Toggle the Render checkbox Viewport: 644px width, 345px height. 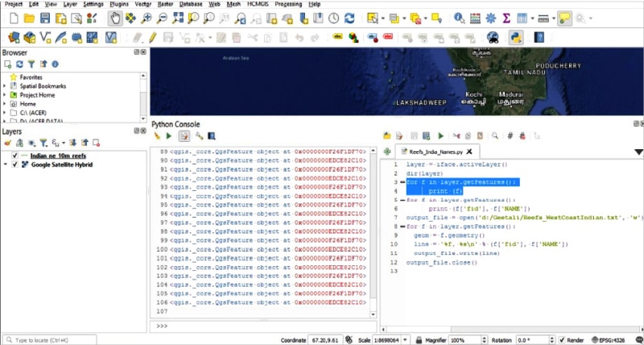click(560, 340)
